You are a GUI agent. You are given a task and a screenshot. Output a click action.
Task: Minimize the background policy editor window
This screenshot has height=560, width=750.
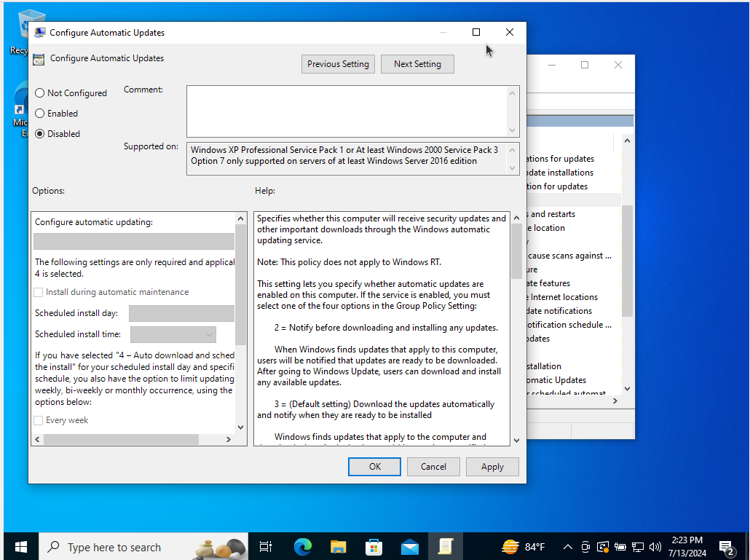click(551, 65)
